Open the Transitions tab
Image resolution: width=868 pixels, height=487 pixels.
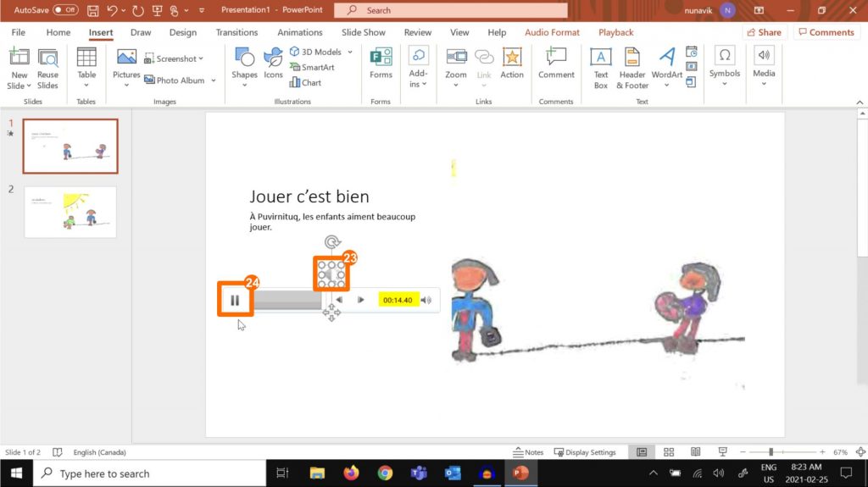[x=236, y=32]
